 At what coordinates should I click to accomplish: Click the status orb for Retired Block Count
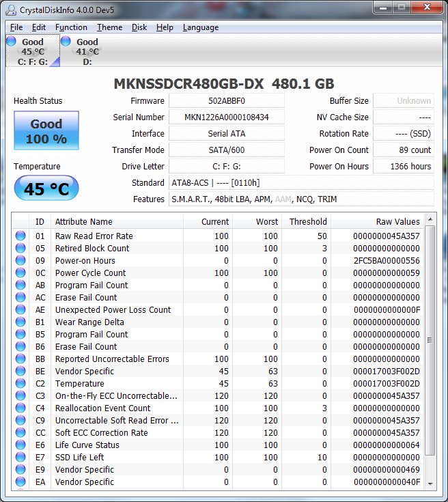pos(20,248)
